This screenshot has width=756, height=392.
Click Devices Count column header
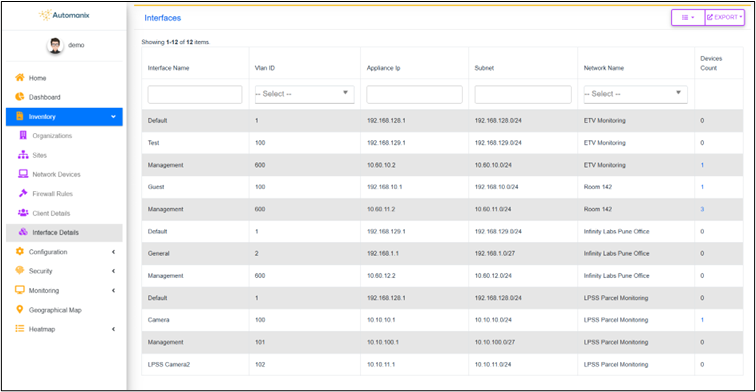[711, 63]
